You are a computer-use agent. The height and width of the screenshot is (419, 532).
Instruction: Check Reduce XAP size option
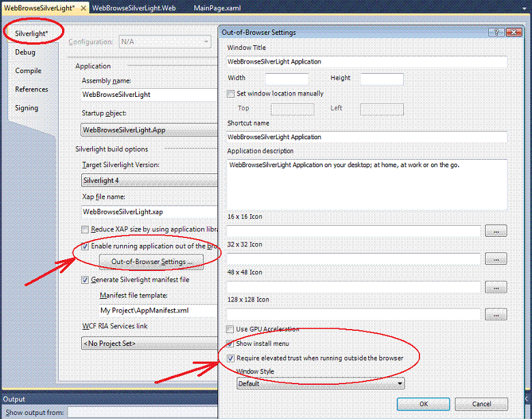tap(85, 229)
